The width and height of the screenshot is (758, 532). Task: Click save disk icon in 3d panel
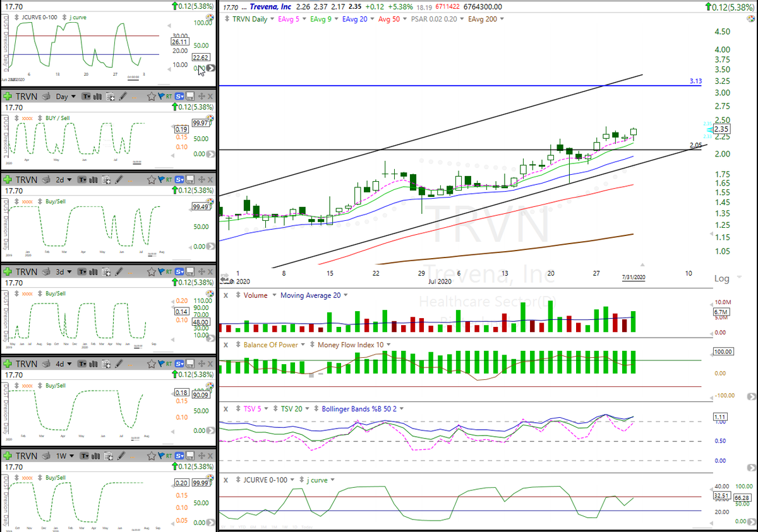[x=190, y=272]
